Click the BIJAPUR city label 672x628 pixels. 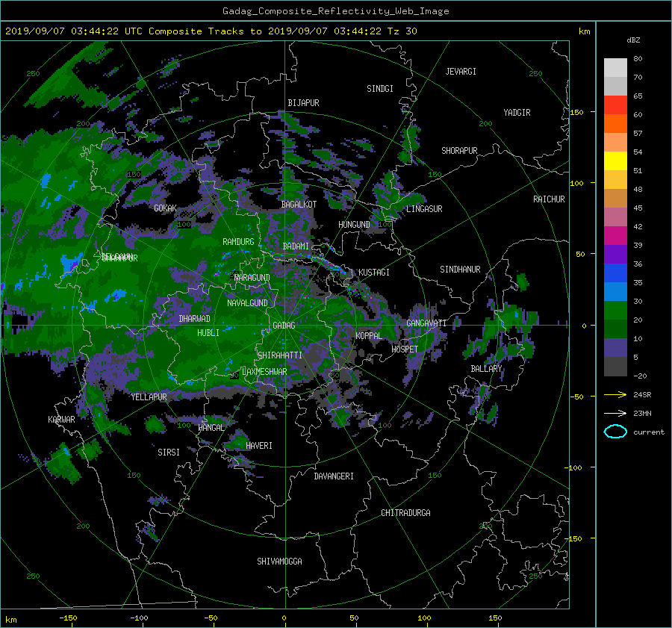tap(303, 103)
